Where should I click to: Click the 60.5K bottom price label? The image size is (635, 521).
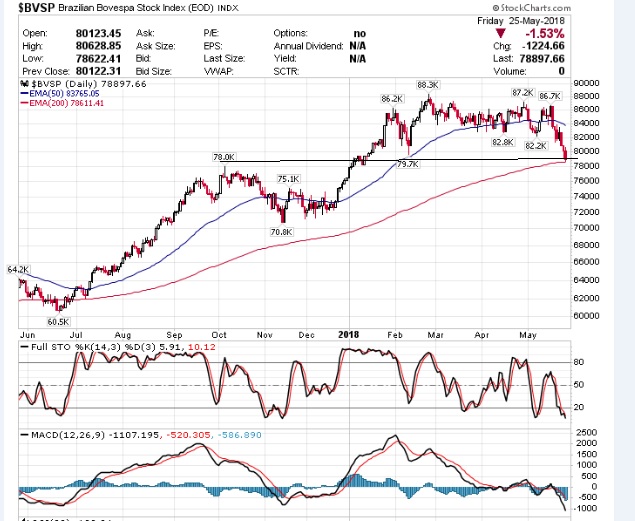point(58,322)
